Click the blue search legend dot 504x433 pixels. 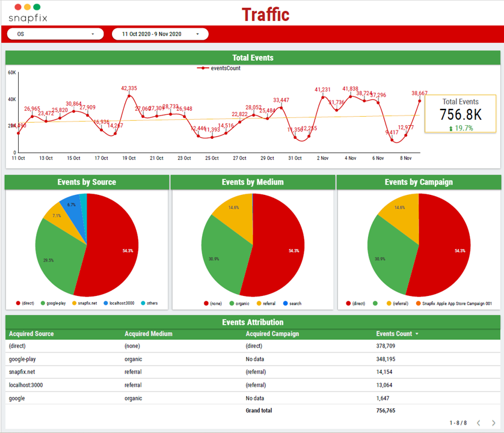click(285, 304)
